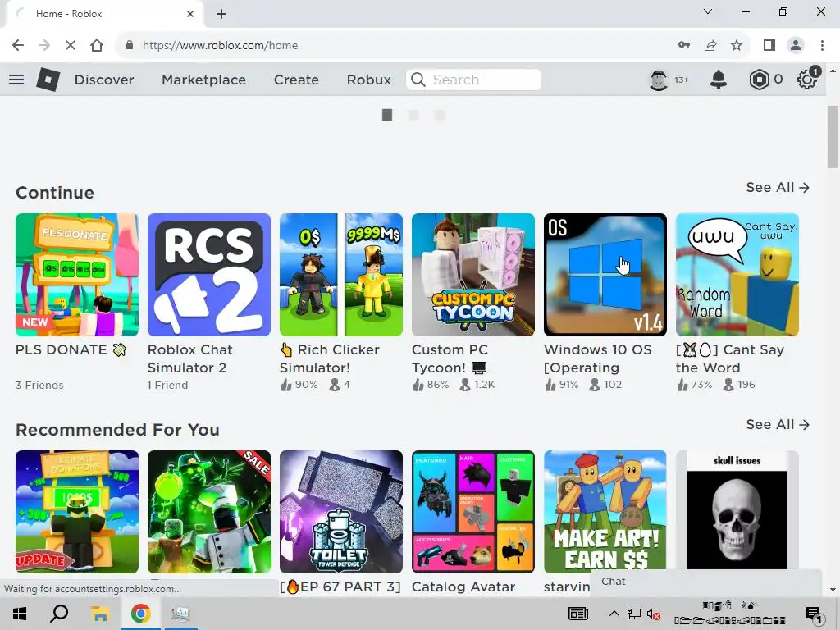The width and height of the screenshot is (840, 630).
Task: Expand the Chat panel
Action: coord(705,582)
